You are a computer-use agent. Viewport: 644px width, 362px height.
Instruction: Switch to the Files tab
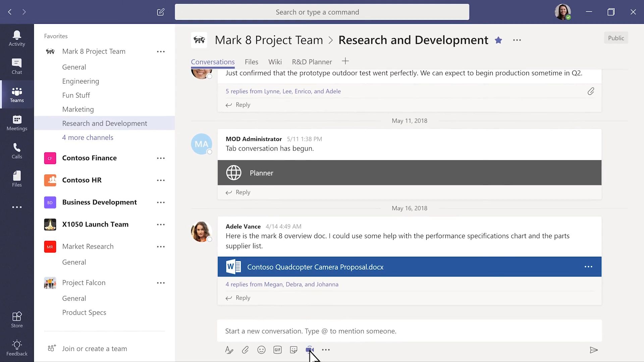click(x=251, y=62)
